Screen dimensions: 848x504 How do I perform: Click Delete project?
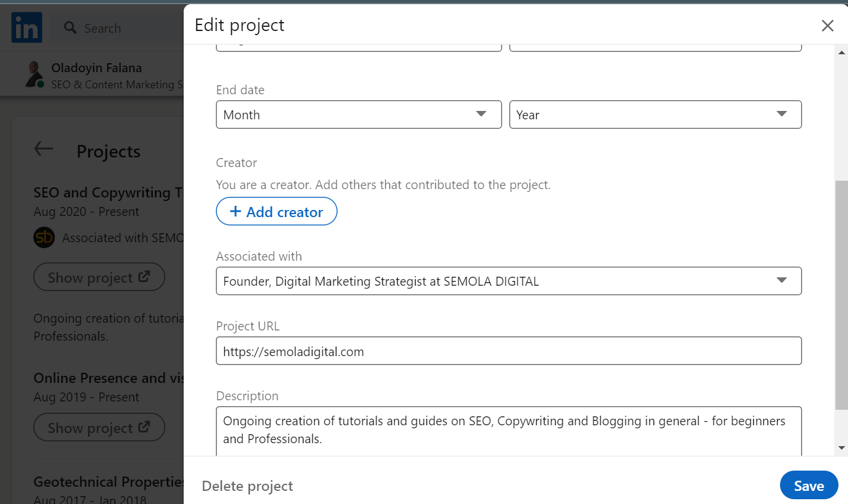click(247, 486)
